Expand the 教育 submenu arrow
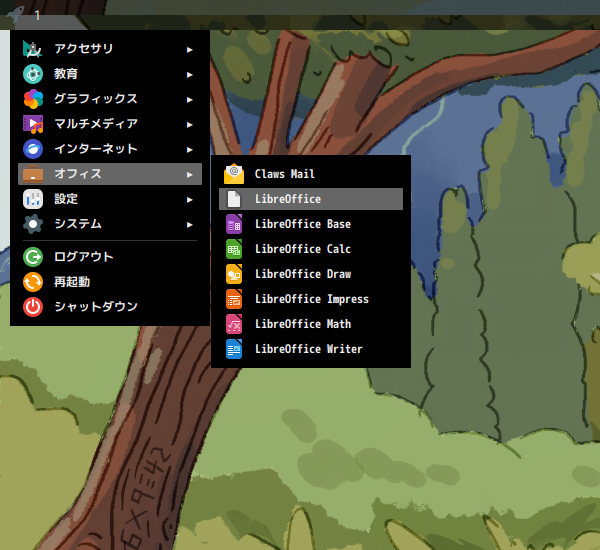Image resolution: width=600 pixels, height=550 pixels. [x=189, y=75]
